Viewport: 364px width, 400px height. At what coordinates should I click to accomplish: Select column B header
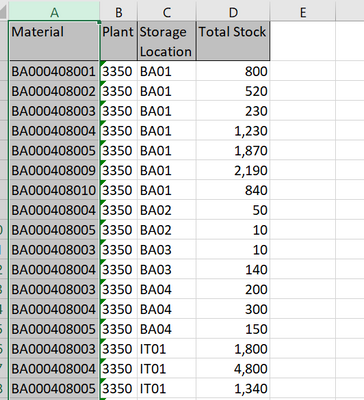point(118,12)
